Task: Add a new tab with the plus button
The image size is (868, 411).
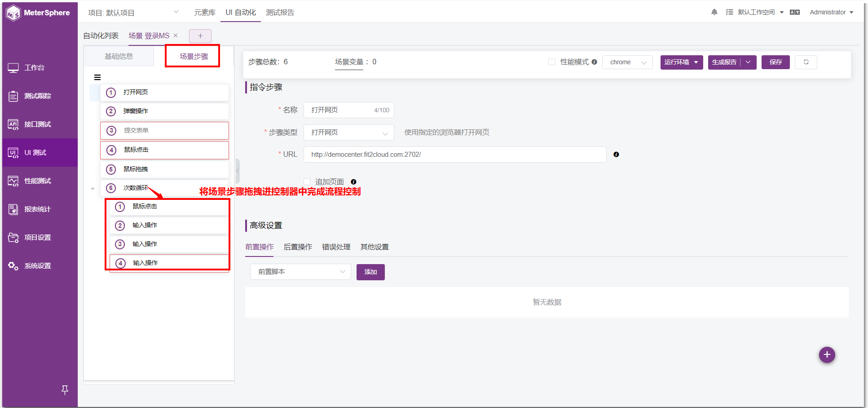Action: point(200,36)
